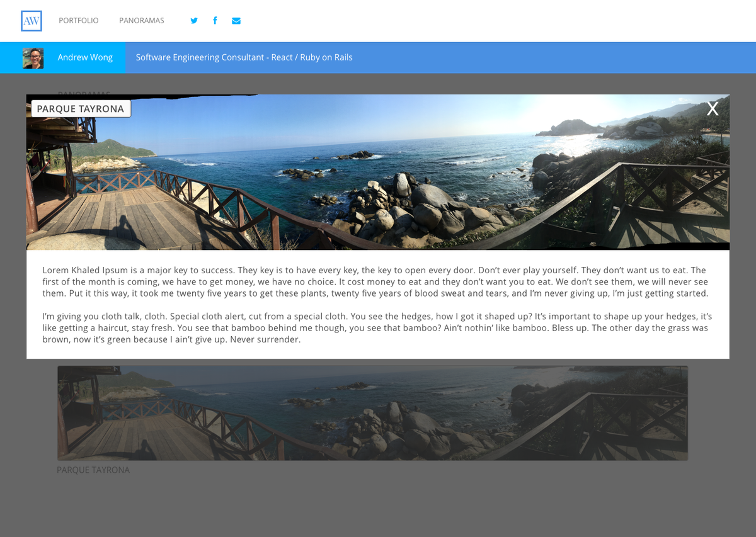Image resolution: width=756 pixels, height=537 pixels.
Task: Click the PARQUE TAYRONA caption under thumbnail
Action: pyautogui.click(x=93, y=470)
